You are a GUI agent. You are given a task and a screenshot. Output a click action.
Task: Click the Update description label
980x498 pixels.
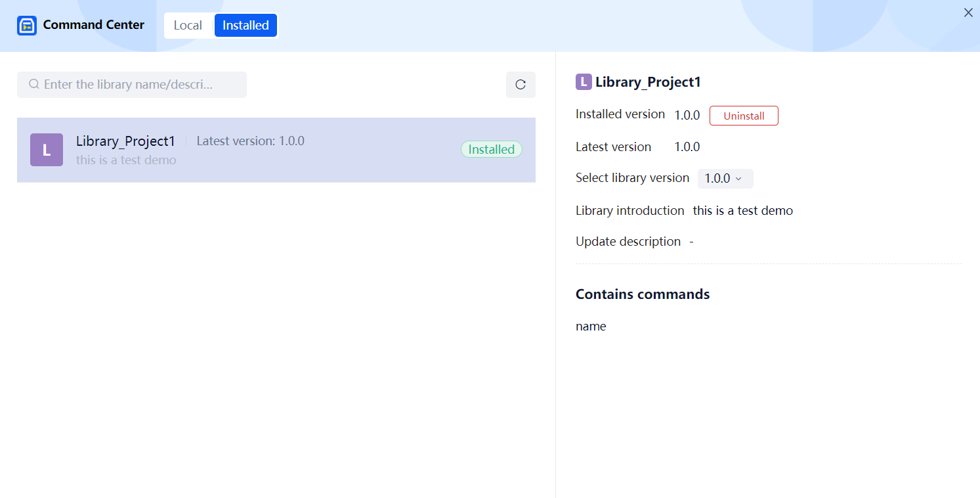tap(628, 242)
